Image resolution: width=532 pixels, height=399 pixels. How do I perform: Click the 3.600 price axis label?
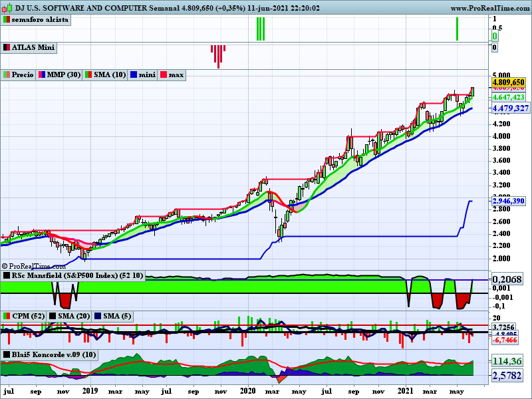click(x=501, y=160)
